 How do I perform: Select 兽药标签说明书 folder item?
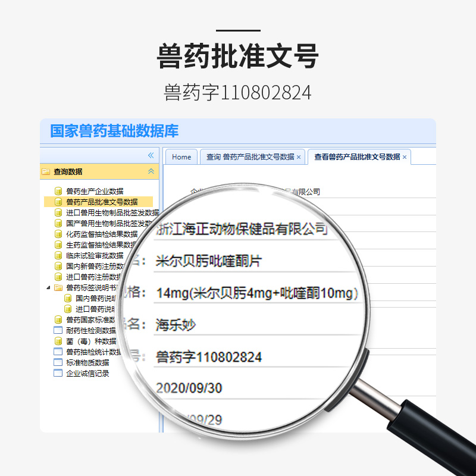pyautogui.click(x=92, y=287)
